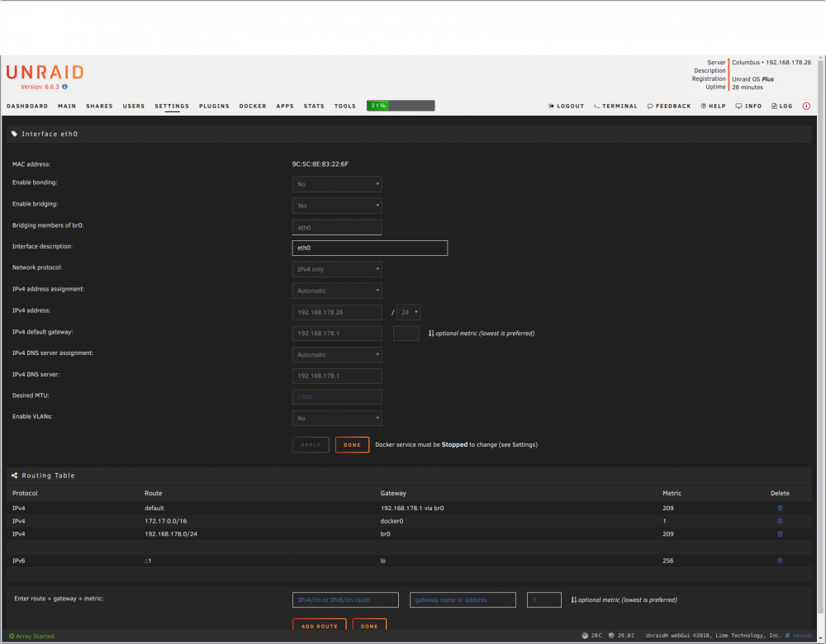The height and width of the screenshot is (644, 826).
Task: Click the Logout link
Action: [567, 106]
